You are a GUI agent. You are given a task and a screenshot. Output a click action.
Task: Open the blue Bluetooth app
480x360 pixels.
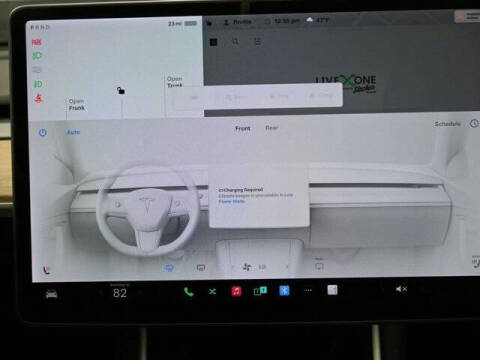(284, 291)
